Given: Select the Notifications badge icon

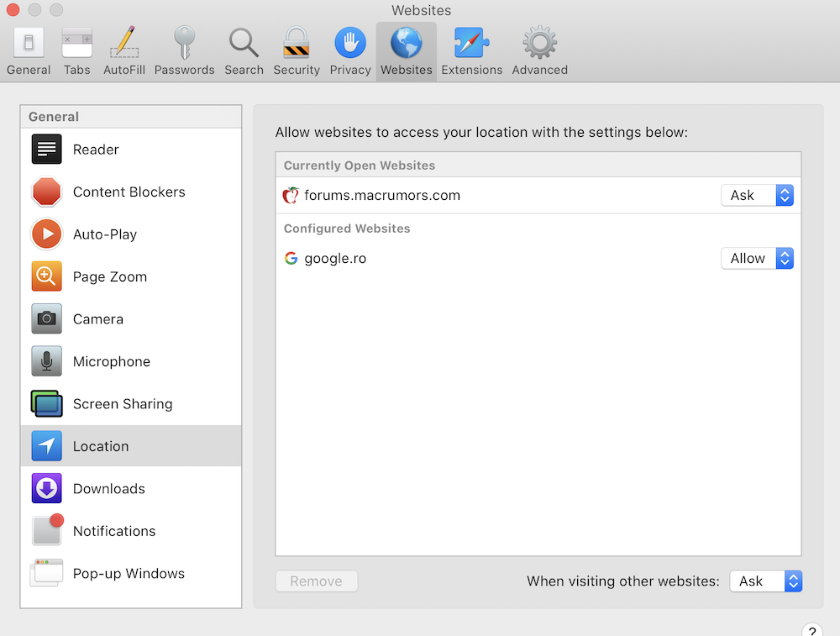Looking at the screenshot, I should pyautogui.click(x=48, y=529).
